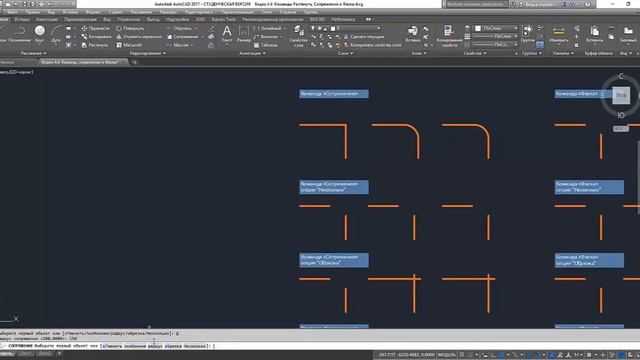The image size is (640, 360).
Task: Add a new drawing tab with plus
Action: pyautogui.click(x=135, y=62)
